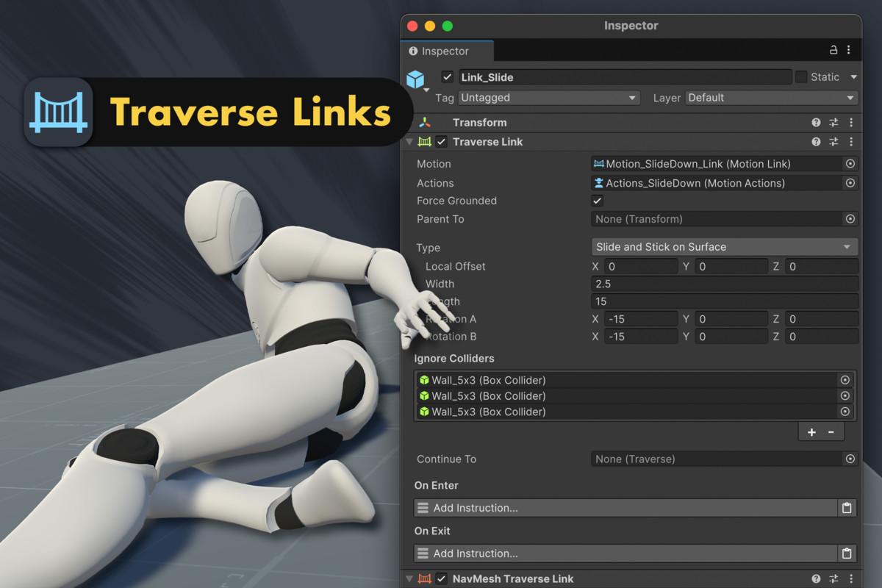Collapse the Traverse Link component foldout
The image size is (882, 588).
click(409, 141)
